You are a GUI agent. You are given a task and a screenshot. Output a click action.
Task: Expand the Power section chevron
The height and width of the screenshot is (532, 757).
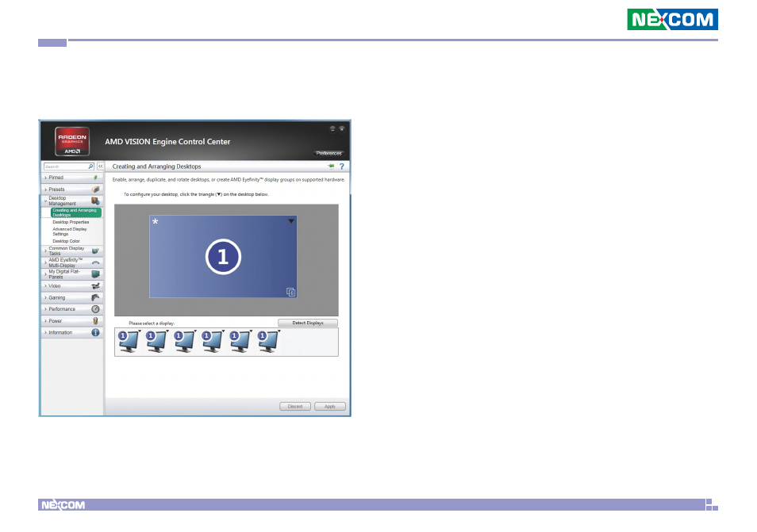45,321
